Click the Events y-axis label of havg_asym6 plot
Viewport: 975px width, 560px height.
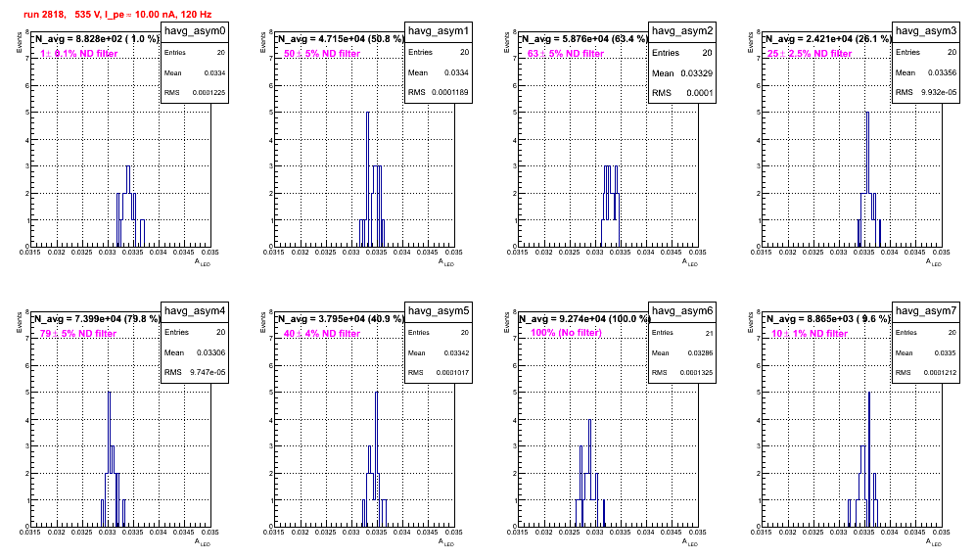point(507,322)
